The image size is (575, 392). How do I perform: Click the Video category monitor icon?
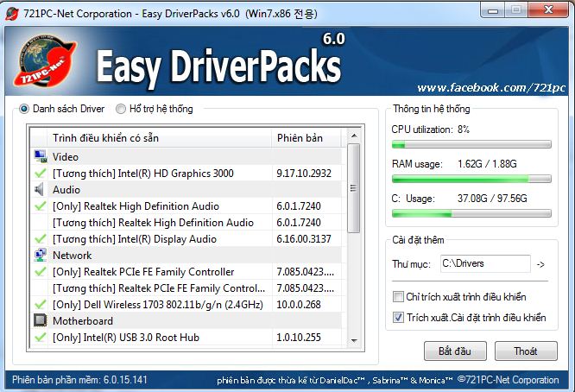41,156
